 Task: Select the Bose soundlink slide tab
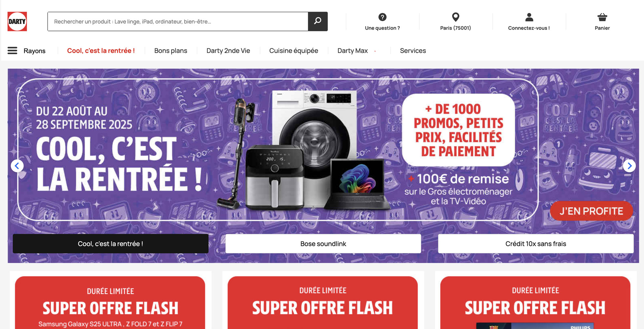pos(323,244)
